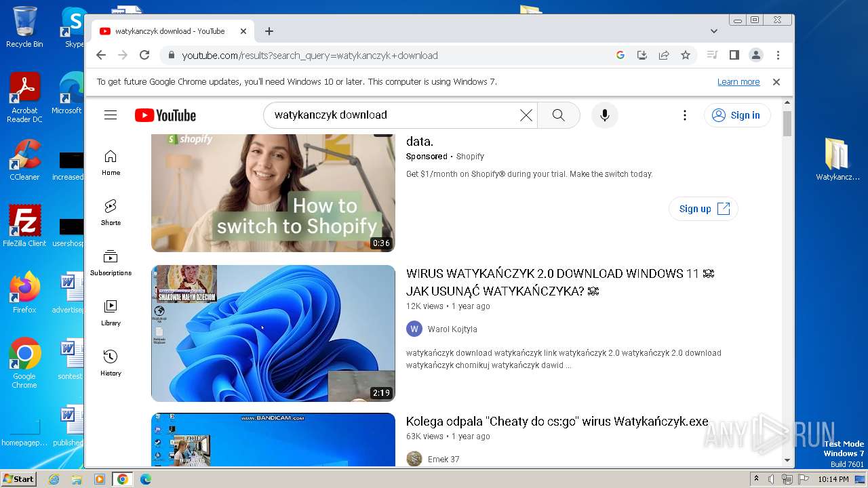The image size is (868, 488).
Task: Open WIRUS WATYKAŃCZYK 2.0 DOWNLOAD video title
Action: (560, 283)
